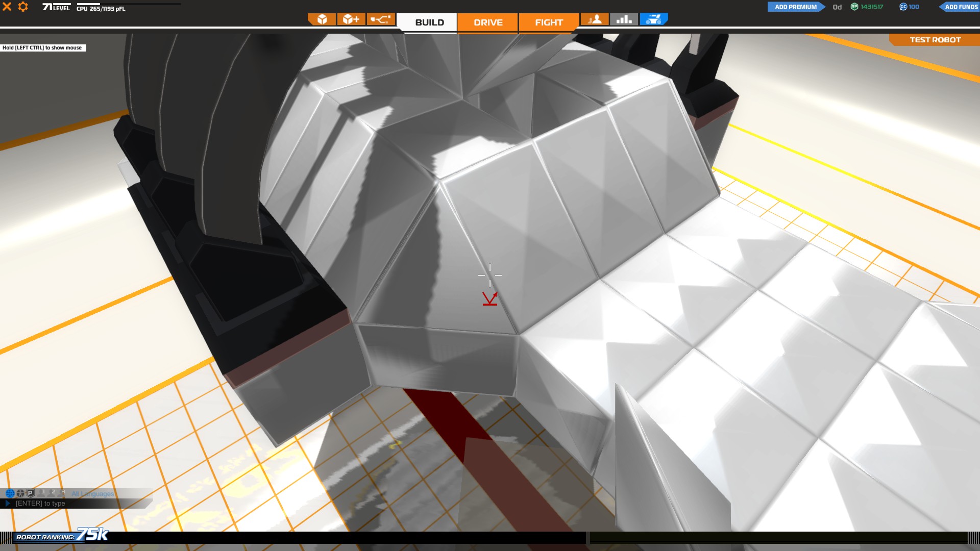Viewport: 980px width, 551px height.
Task: Toggle the global chat globe channel
Action: point(10,493)
